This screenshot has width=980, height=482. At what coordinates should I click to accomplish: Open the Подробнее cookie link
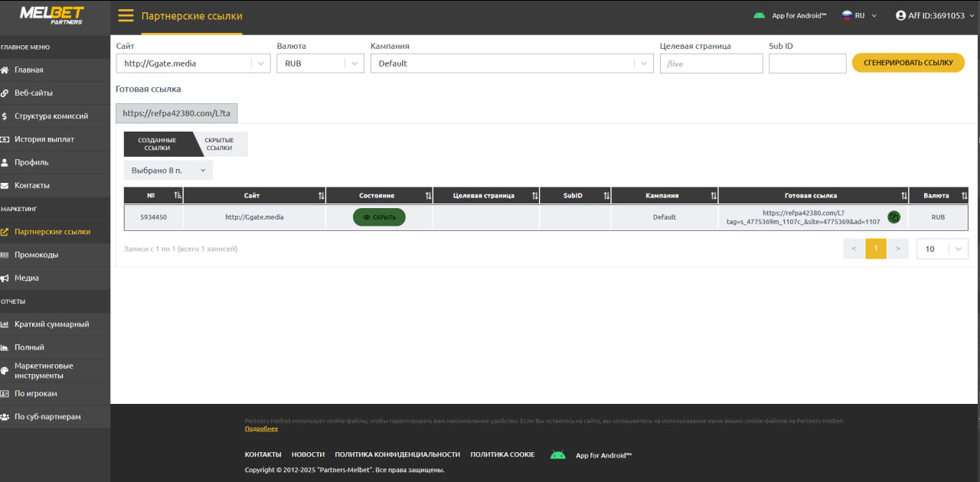pyautogui.click(x=261, y=429)
